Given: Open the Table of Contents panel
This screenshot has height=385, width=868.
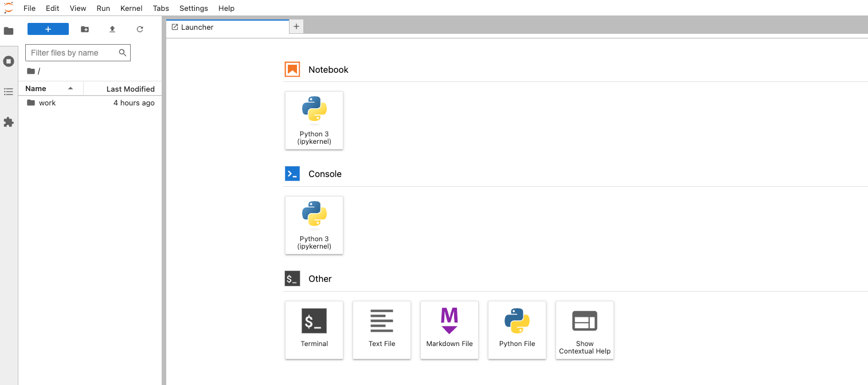Looking at the screenshot, I should 9,91.
